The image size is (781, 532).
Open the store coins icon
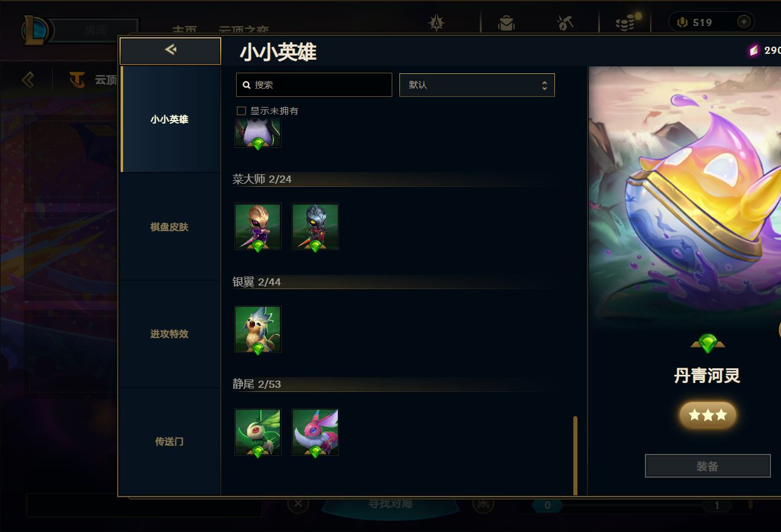click(626, 22)
